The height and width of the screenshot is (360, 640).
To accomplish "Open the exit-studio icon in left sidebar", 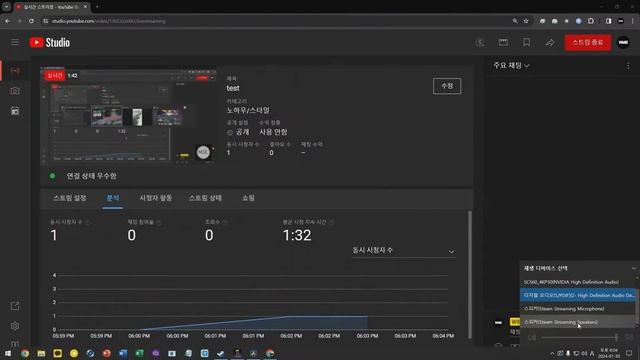I will point(15,306).
